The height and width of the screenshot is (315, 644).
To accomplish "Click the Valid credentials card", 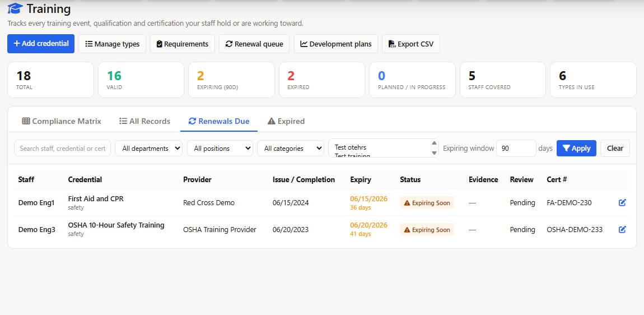I will click(x=141, y=80).
